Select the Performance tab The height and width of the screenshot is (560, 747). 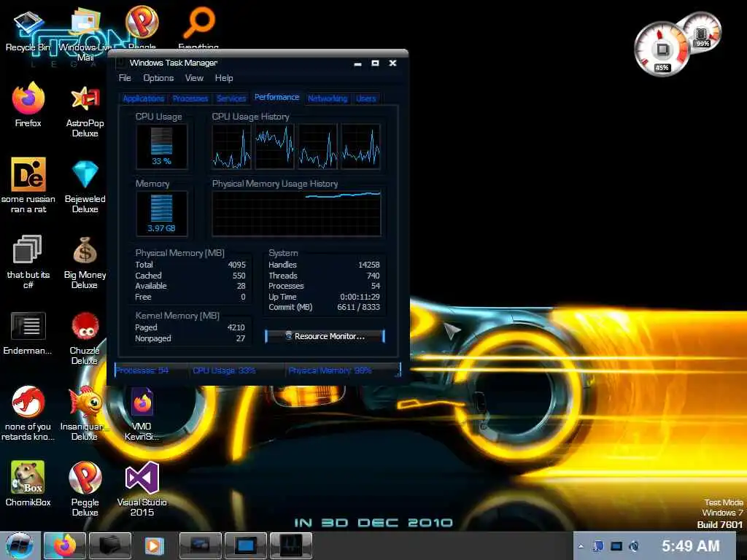coord(276,97)
